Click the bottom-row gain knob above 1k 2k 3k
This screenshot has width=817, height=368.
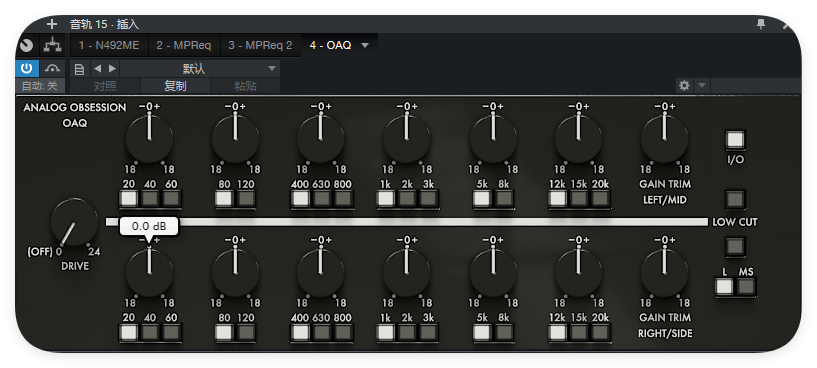coord(407,273)
